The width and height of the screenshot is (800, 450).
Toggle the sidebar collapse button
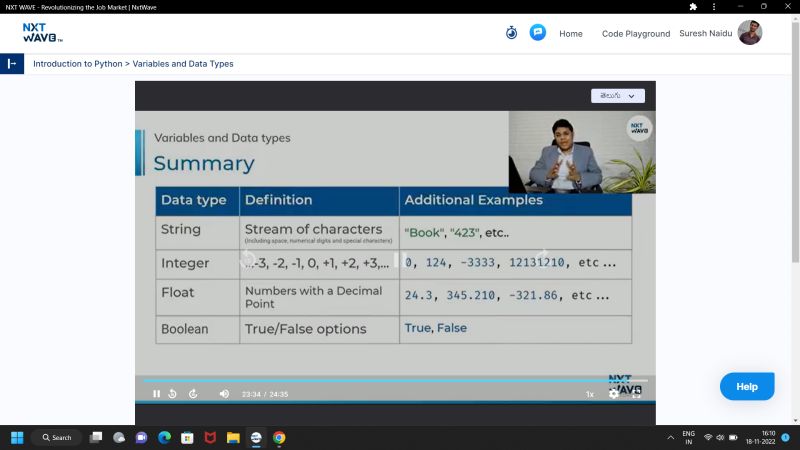12,63
